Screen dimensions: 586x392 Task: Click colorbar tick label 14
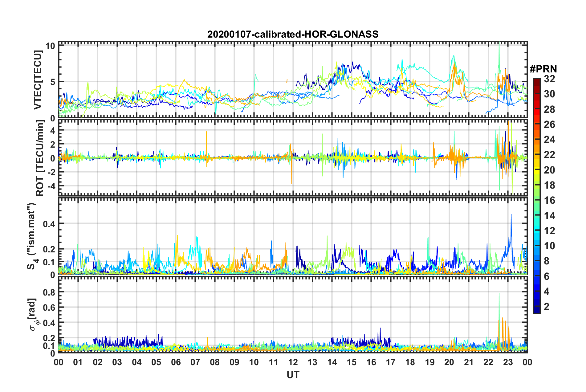coord(549,215)
